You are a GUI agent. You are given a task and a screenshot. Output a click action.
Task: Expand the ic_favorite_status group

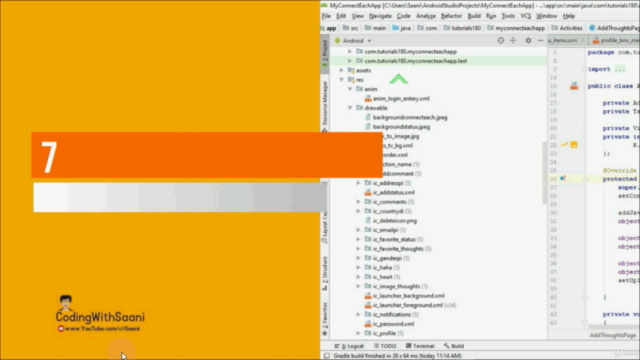(x=358, y=239)
